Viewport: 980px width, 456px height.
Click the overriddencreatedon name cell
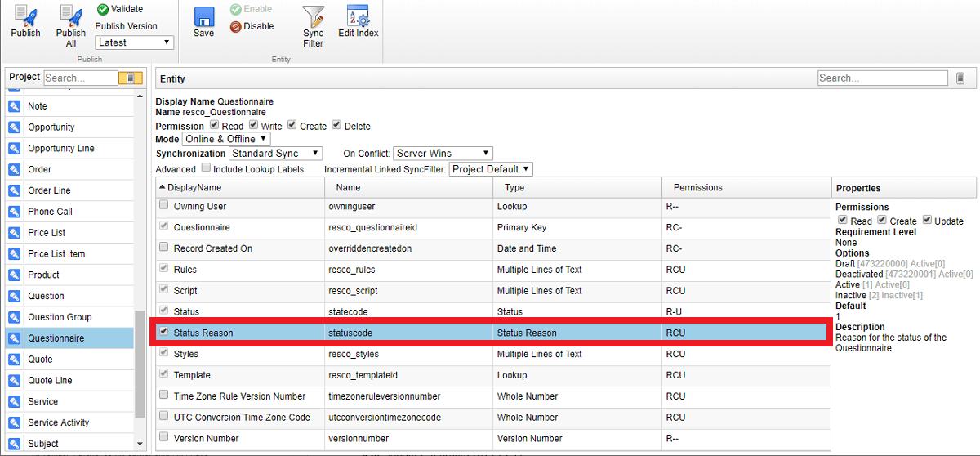[408, 248]
